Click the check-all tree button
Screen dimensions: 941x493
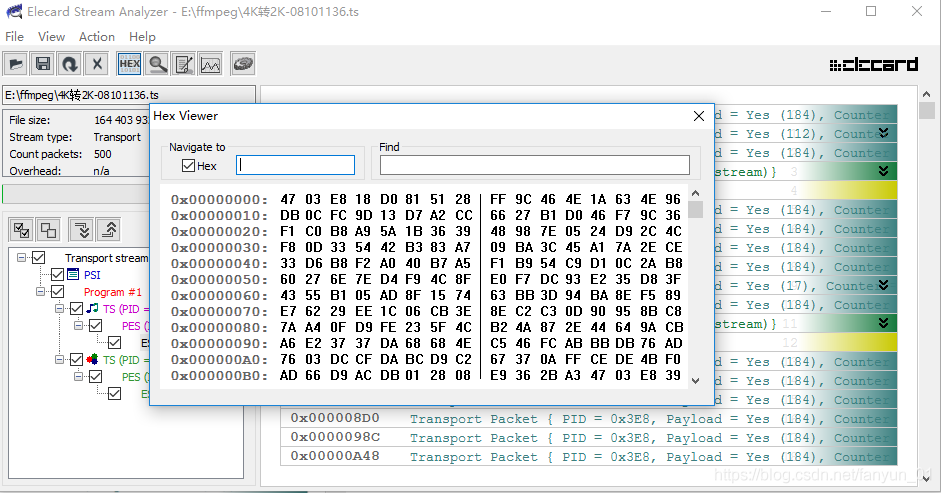point(22,229)
